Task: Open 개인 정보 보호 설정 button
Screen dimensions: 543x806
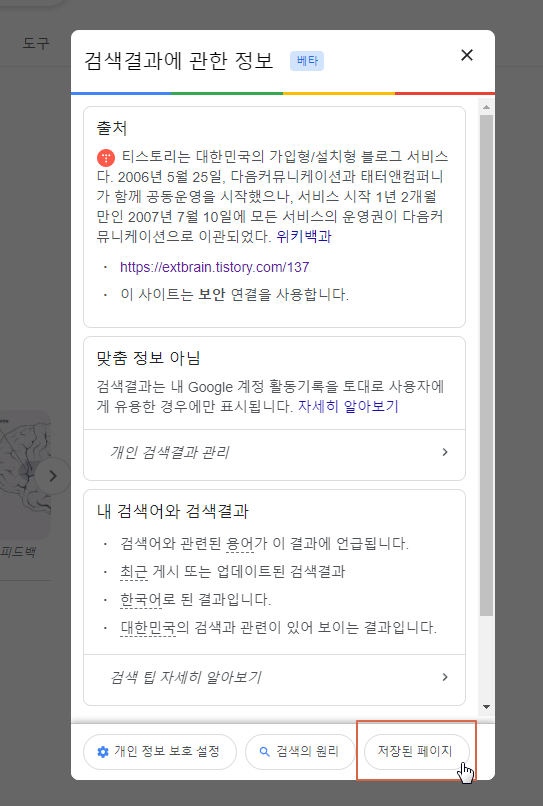Action: tap(160, 752)
